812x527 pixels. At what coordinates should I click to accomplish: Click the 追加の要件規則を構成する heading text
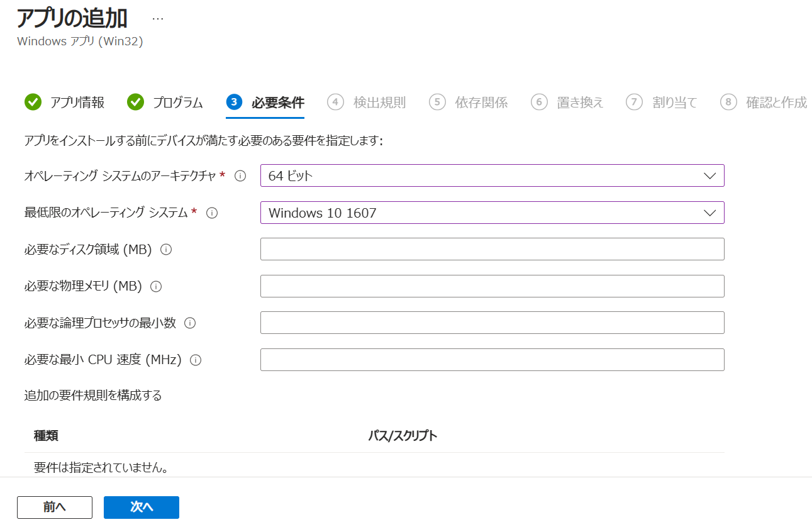click(x=93, y=396)
